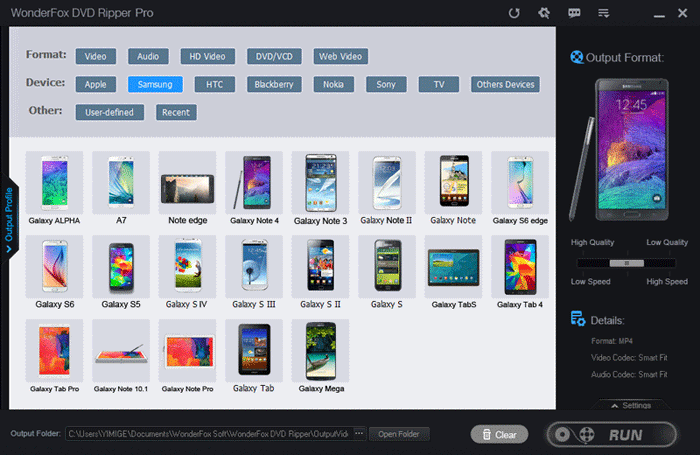Open User-defined profiles

(109, 113)
